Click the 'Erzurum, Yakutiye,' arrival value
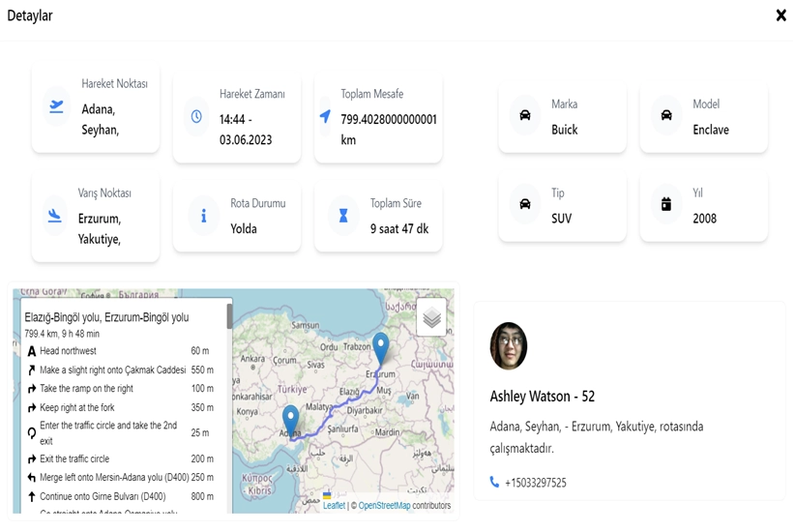The height and width of the screenshot is (532, 795). click(100, 229)
